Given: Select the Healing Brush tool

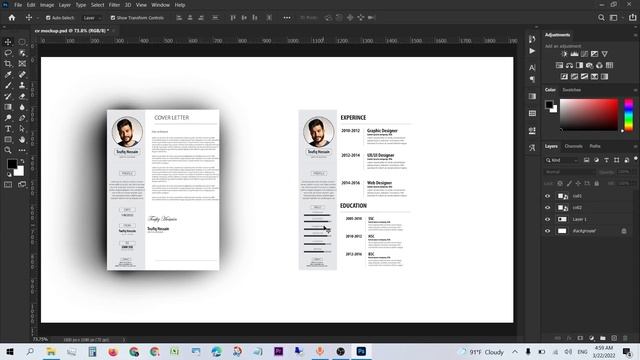Looking at the screenshot, I should point(22,75).
